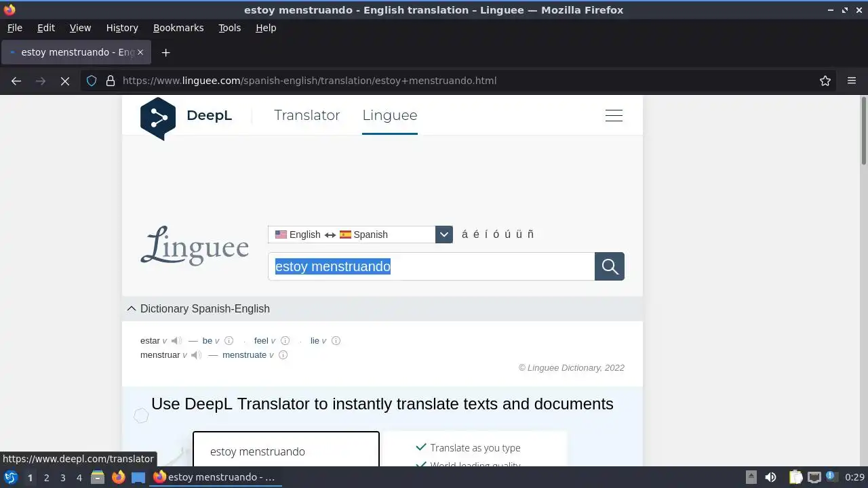Open the removable media tray icon
This screenshot has height=488, width=868.
click(751, 477)
